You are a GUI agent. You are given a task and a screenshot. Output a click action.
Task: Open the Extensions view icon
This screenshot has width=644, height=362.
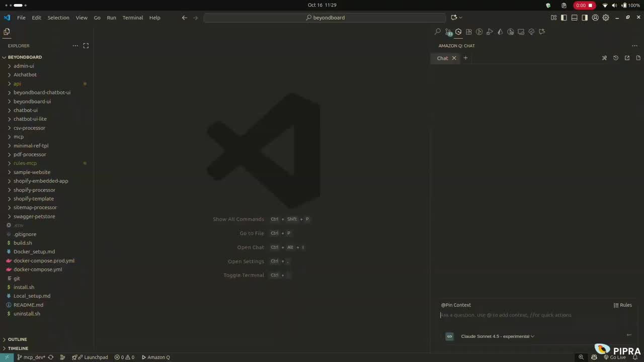469,32
